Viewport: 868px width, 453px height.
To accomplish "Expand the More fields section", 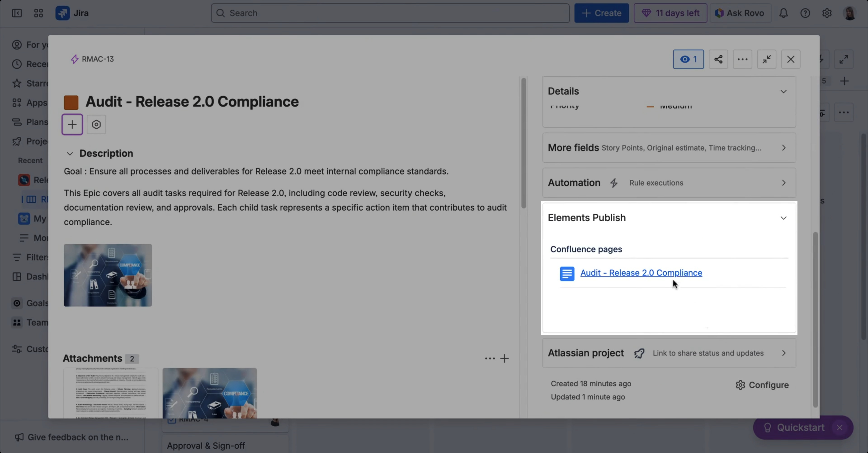I will tap(783, 148).
